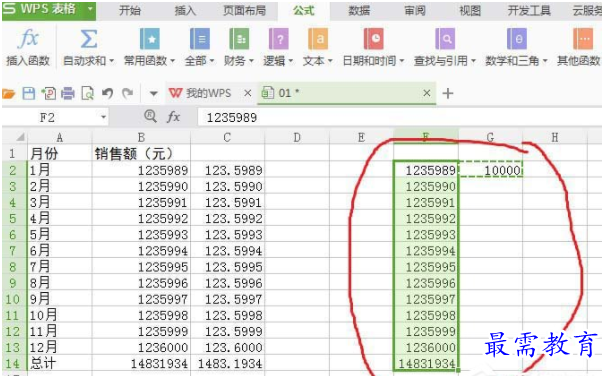The image size is (606, 376).
Task: Click cell F14 containing 14831934
Action: (x=426, y=363)
